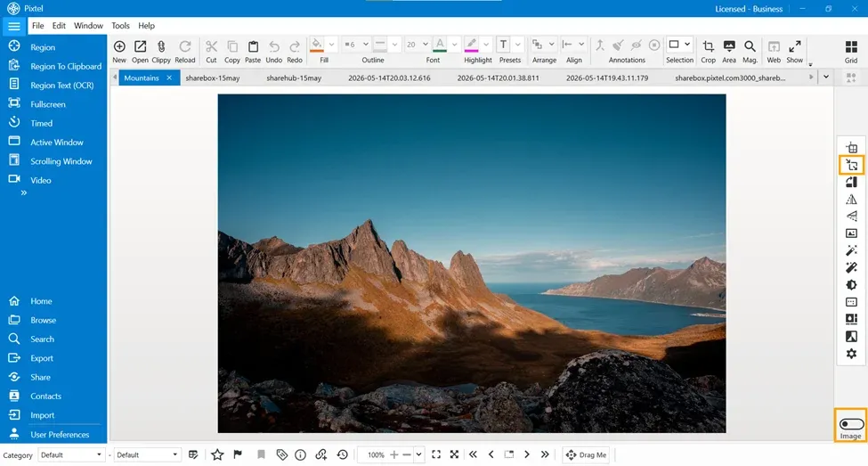Click the Clippy paperclip icon
The image size is (868, 466).
click(x=161, y=46)
